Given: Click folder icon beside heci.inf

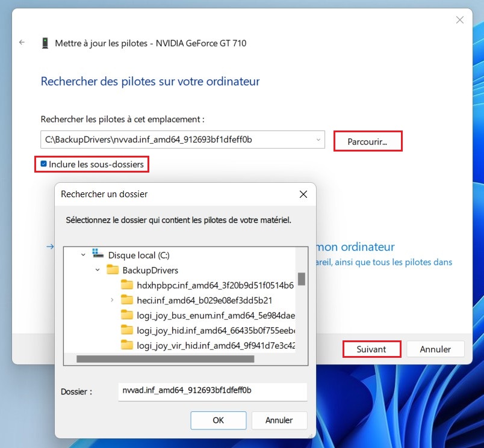Looking at the screenshot, I should pos(127,299).
